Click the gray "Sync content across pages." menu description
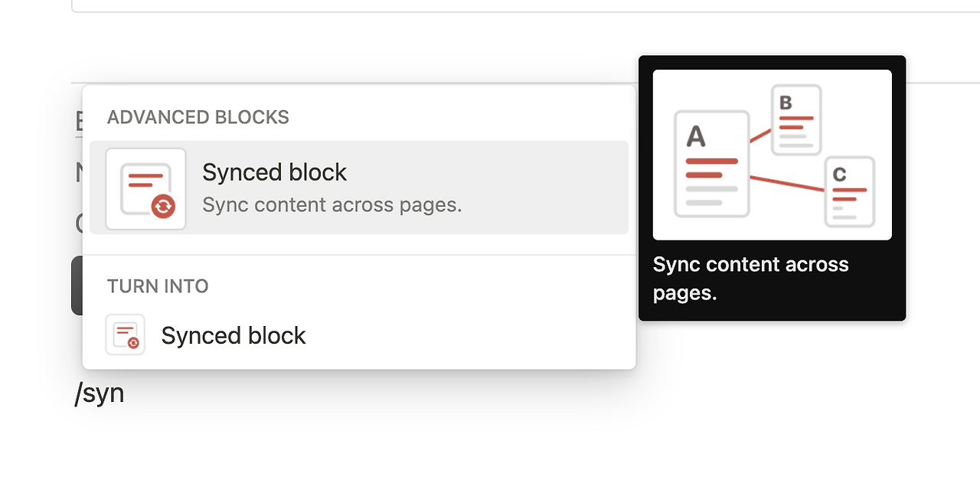 332,205
